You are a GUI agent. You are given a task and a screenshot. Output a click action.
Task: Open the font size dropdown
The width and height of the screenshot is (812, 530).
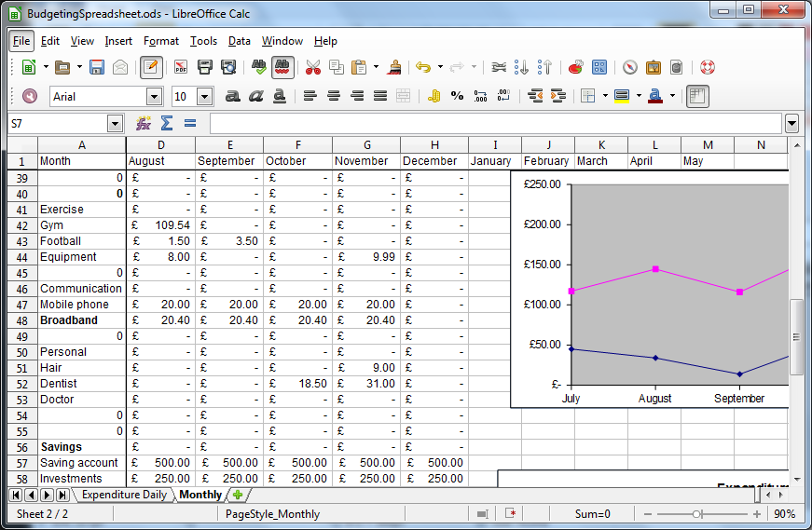[x=204, y=97]
